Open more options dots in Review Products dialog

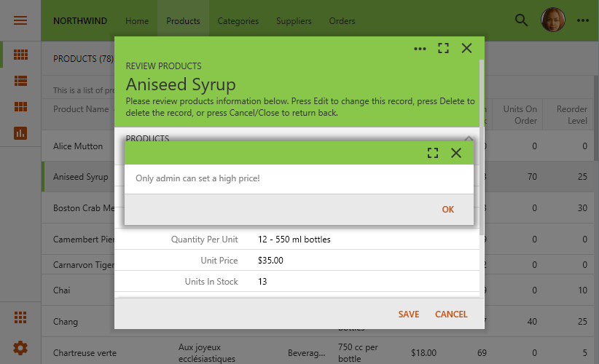click(x=420, y=49)
